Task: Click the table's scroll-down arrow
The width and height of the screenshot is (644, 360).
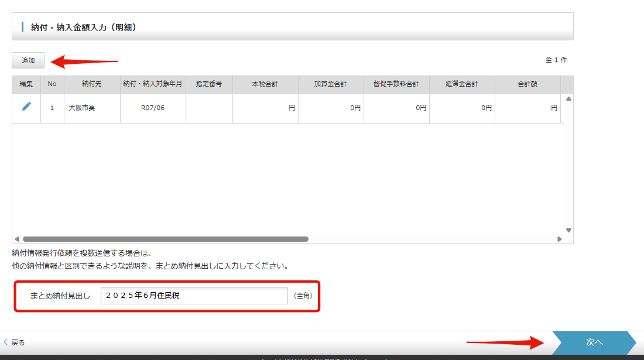Action: (x=569, y=230)
